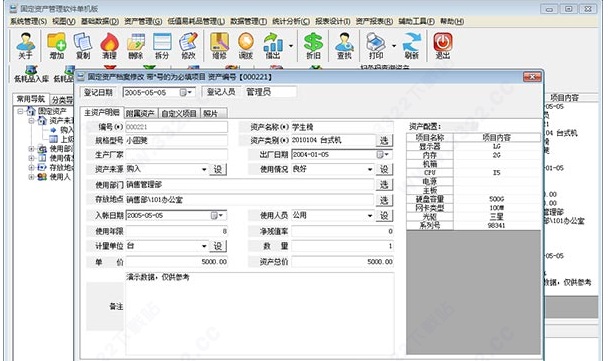Click the 打印 (Print) toolbar icon
The width and height of the screenshot is (610, 361).
click(376, 46)
